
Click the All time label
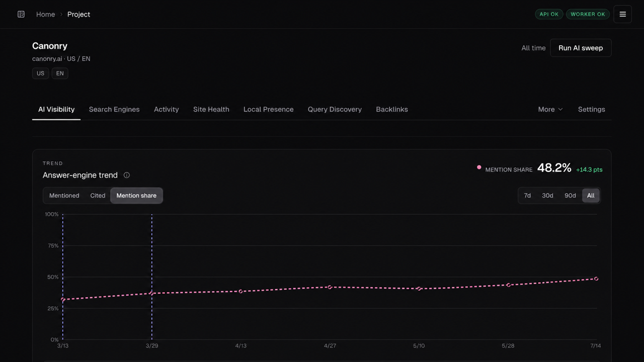click(533, 48)
